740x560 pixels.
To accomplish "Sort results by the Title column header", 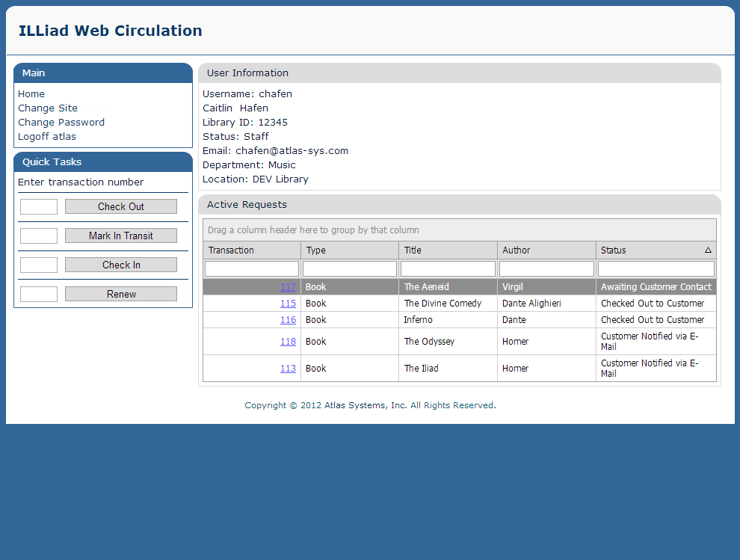I will (412, 250).
